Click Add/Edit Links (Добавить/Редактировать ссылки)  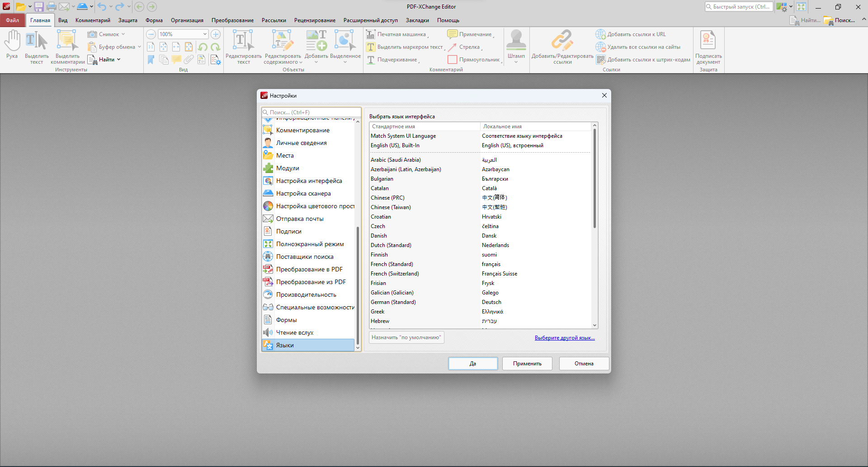pyautogui.click(x=562, y=47)
